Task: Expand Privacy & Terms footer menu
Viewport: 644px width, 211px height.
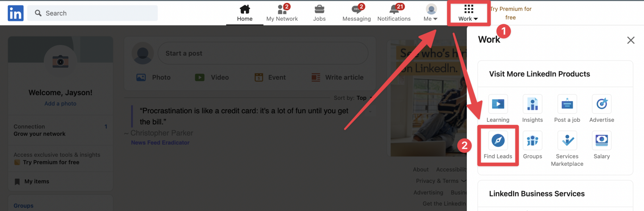Action: [x=441, y=181]
